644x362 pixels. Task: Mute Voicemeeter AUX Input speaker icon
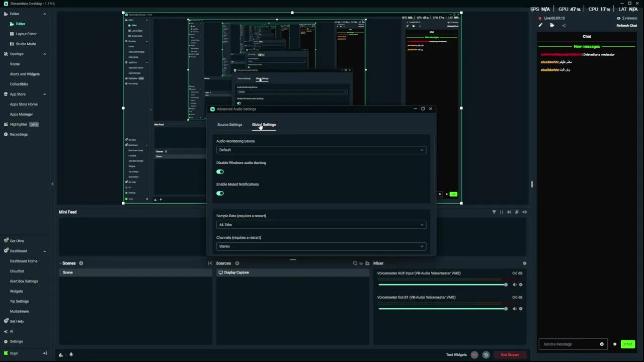click(514, 285)
